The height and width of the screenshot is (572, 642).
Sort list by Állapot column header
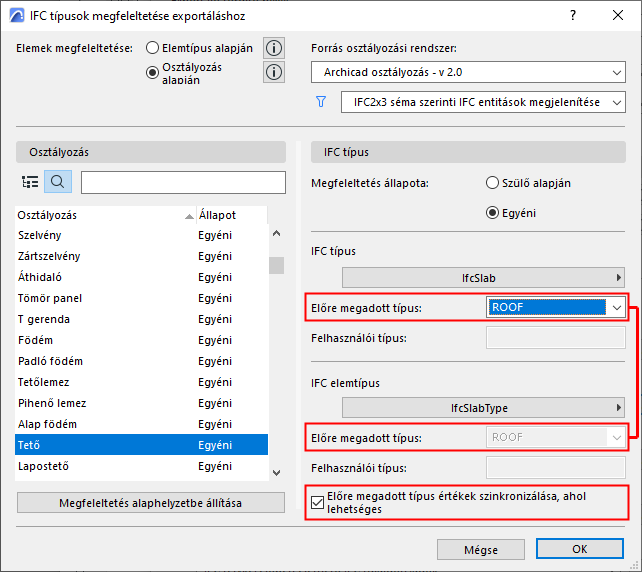[217, 215]
